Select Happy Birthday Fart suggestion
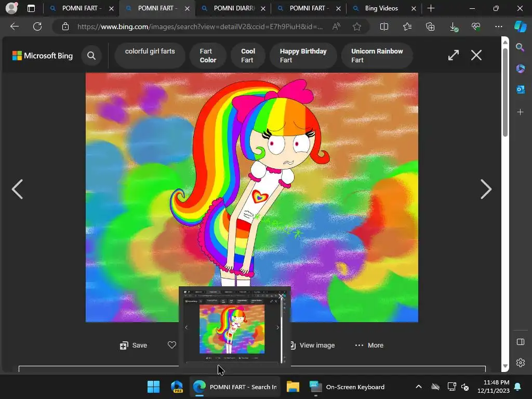Viewport: 532px width, 399px height. tap(303, 56)
